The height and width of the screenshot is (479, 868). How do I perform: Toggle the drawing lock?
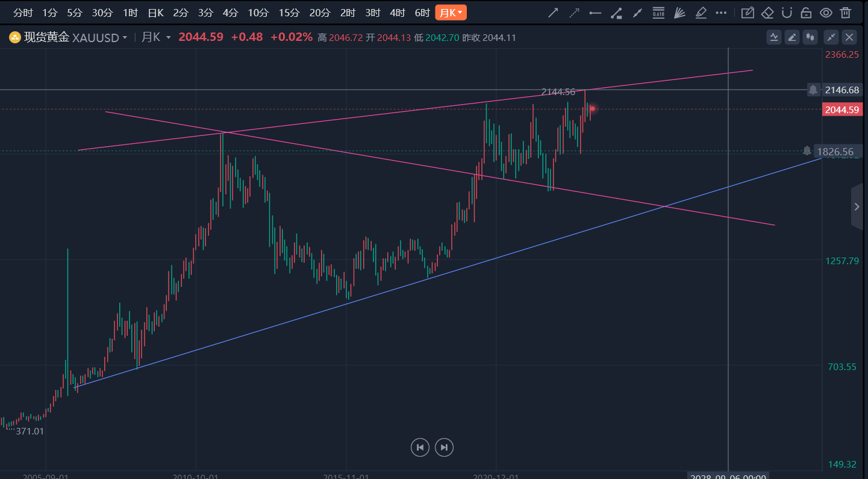pos(806,13)
